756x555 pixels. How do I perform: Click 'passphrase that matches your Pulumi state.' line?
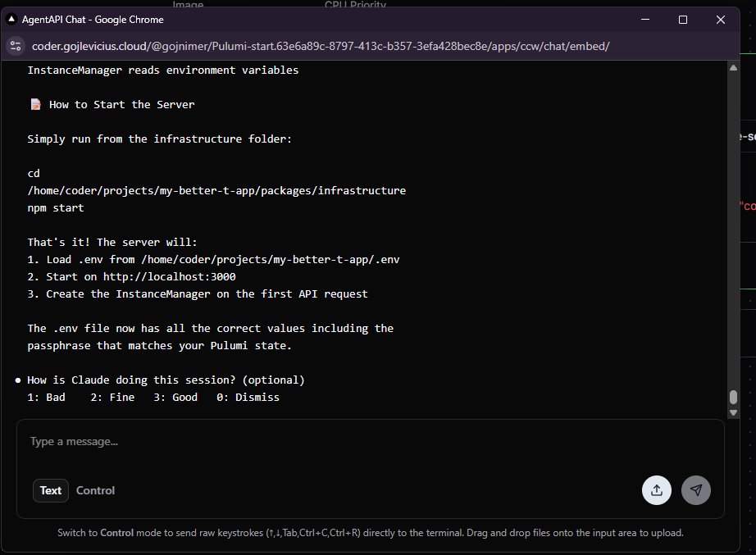click(x=160, y=346)
